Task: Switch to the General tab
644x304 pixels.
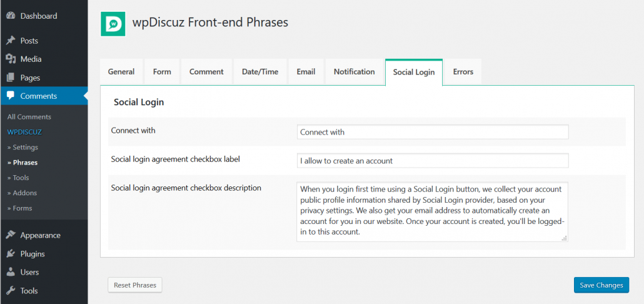Action: 121,72
